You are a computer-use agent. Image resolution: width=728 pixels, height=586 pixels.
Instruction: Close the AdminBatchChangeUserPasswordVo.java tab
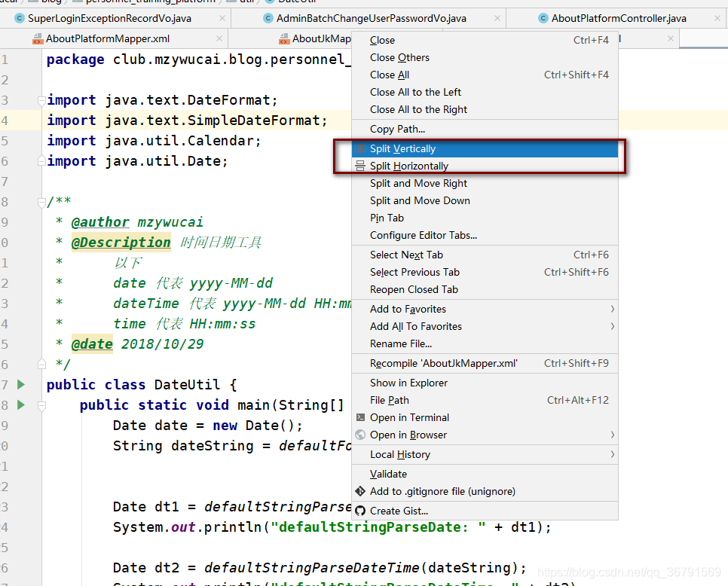497,18
